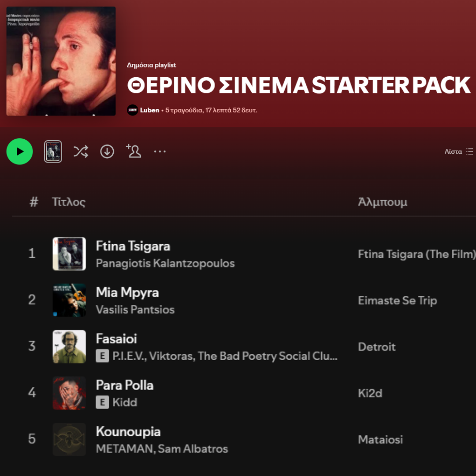Enable shuffle playback mode
476x476 pixels.
(x=81, y=151)
